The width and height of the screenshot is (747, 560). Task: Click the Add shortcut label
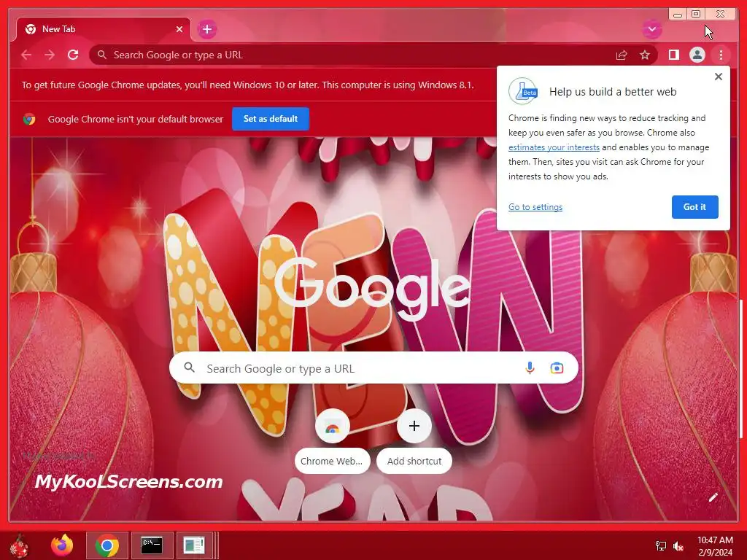pos(414,461)
